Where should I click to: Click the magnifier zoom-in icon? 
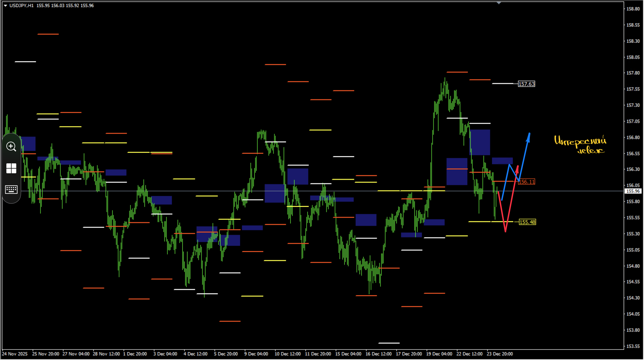(11, 146)
